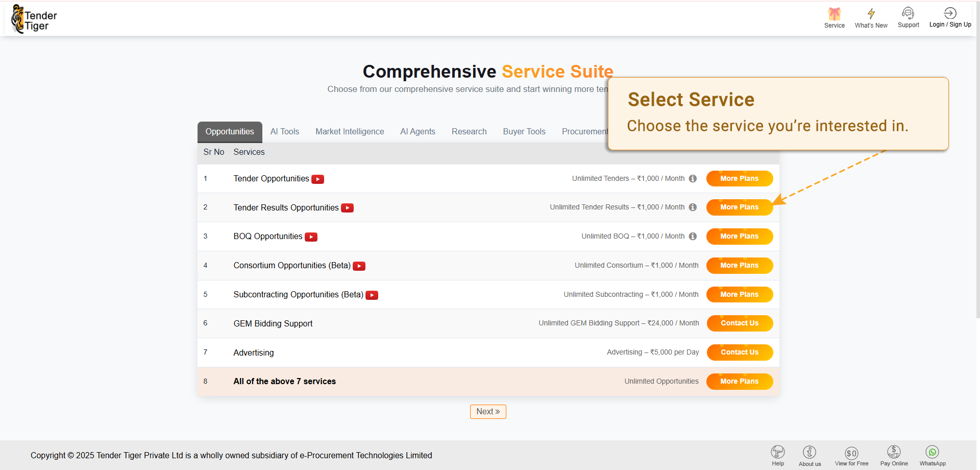Open the Buyer Tools tab
980x470 pixels.
[524, 132]
